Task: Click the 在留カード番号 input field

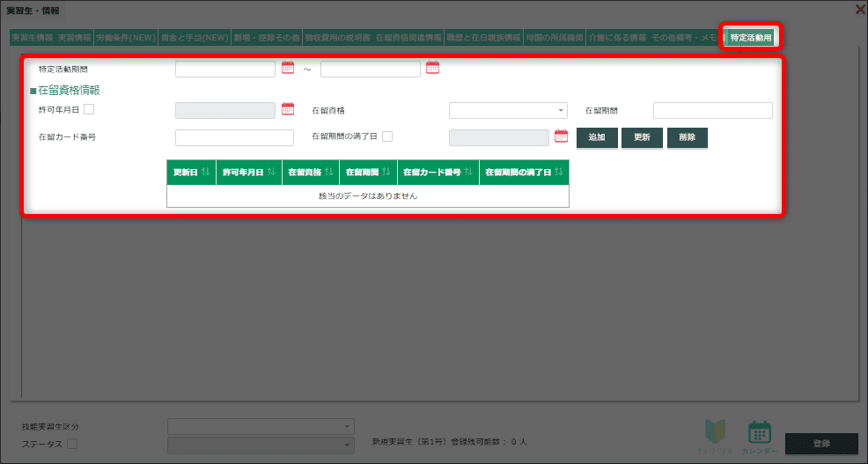Action: click(x=234, y=137)
